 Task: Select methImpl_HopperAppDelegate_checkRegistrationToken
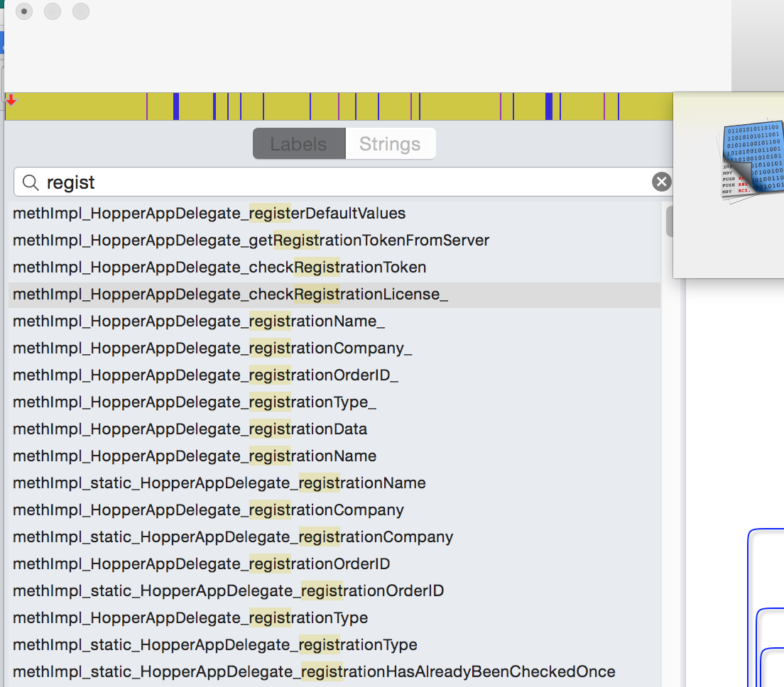point(334,268)
